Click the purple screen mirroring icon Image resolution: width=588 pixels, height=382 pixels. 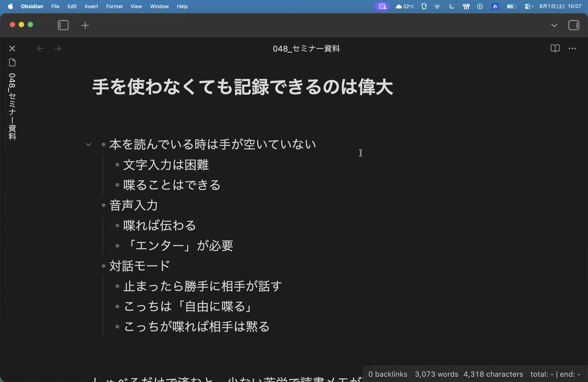pos(382,6)
